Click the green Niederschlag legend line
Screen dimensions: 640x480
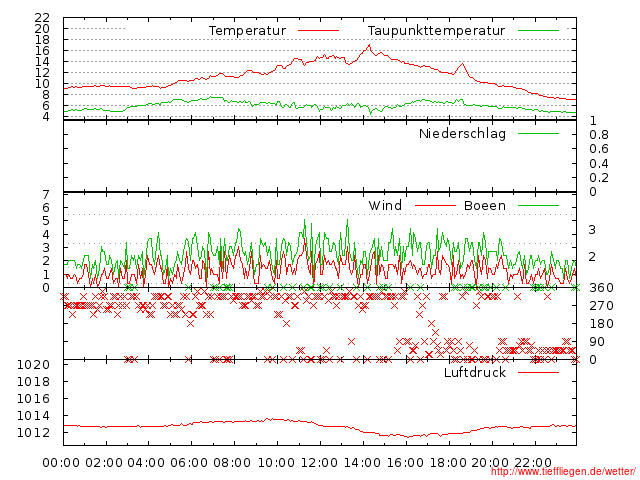click(x=538, y=133)
